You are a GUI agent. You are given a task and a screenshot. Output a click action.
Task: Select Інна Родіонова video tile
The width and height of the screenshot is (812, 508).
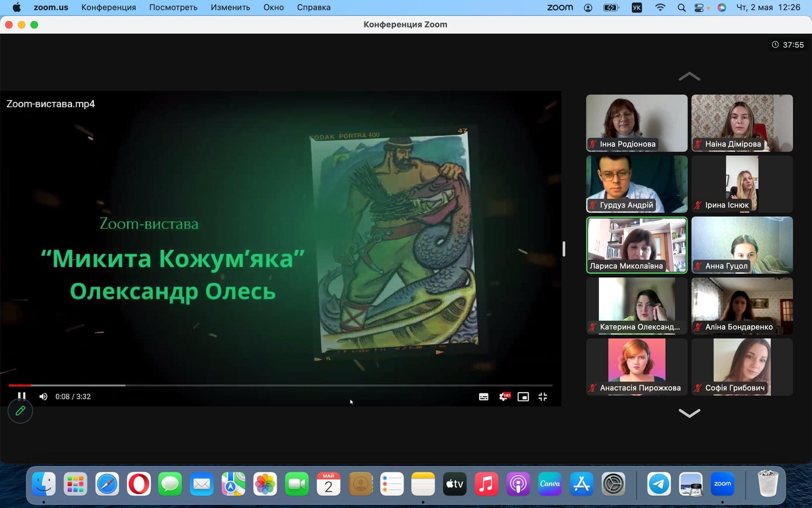click(637, 123)
